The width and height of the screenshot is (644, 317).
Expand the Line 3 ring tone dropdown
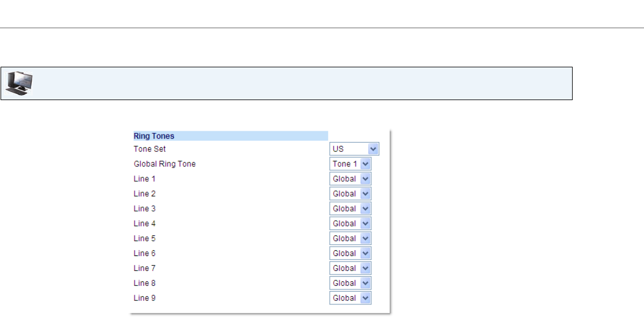tap(350, 209)
